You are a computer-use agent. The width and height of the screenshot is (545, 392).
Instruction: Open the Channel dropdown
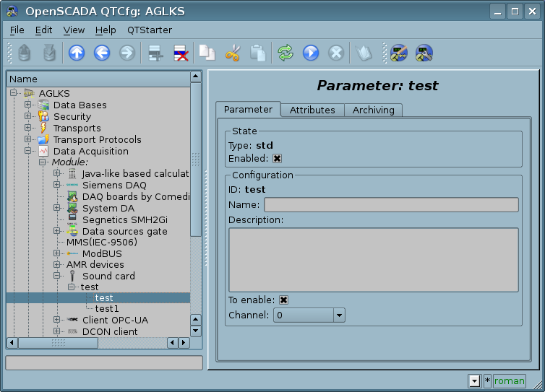click(x=338, y=315)
